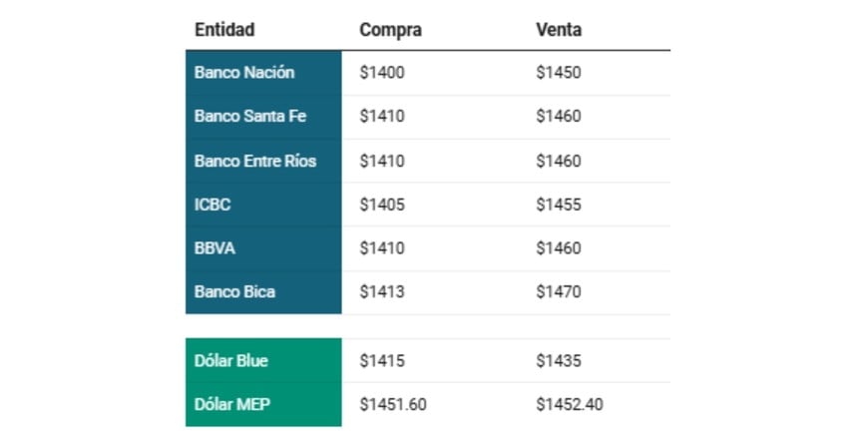Select Dólar Blue's $1415 compra price
This screenshot has height=438, width=868.
382,360
